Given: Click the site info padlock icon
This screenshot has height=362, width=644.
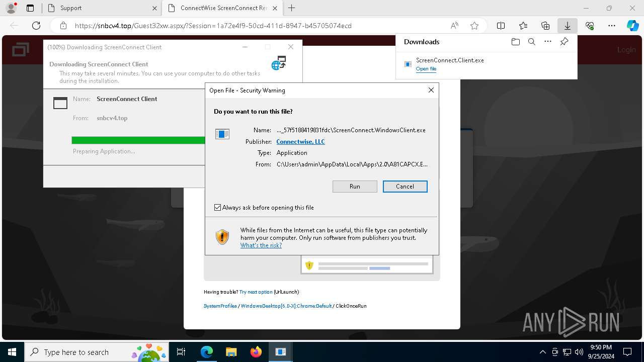Looking at the screenshot, I should (63, 26).
